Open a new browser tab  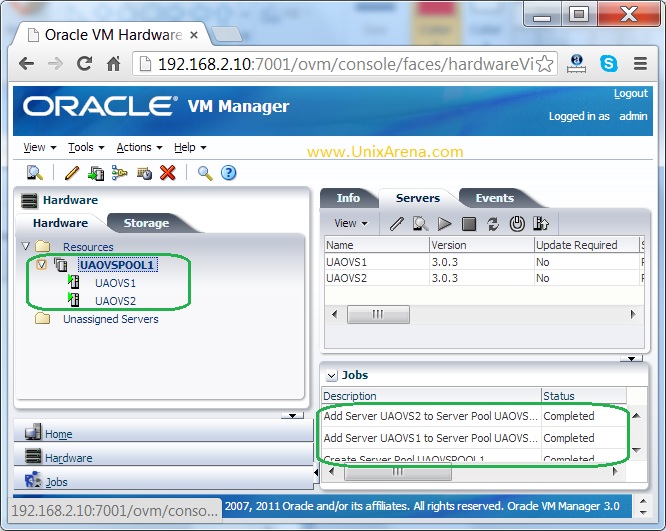pos(226,34)
